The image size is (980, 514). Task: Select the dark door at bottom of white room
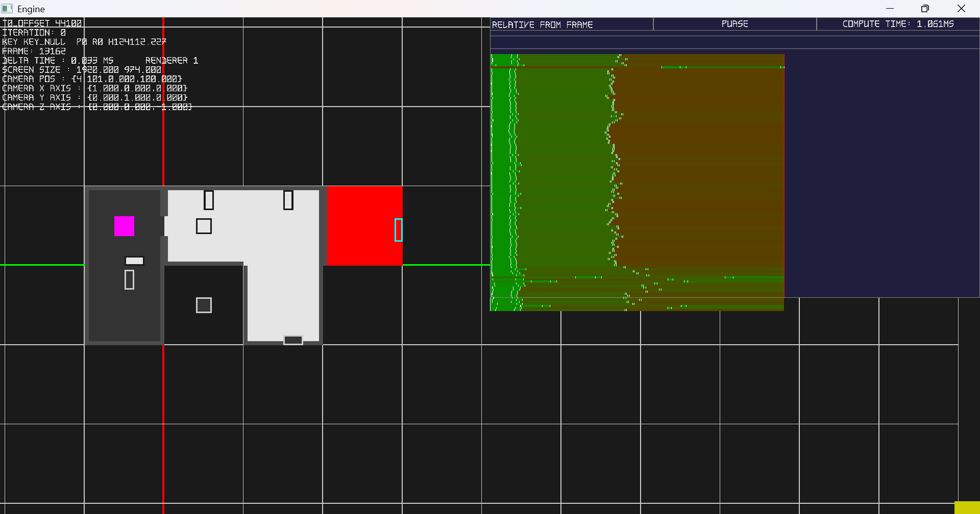[x=293, y=340]
